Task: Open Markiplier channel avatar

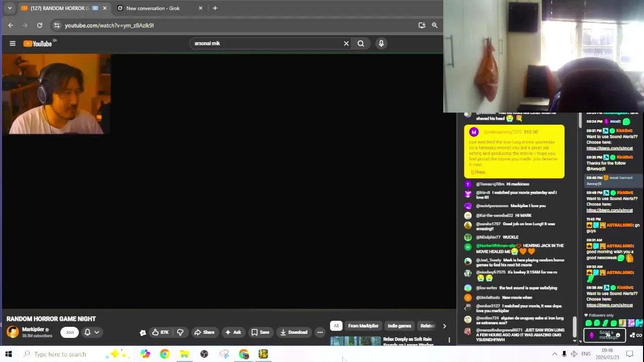Action: tap(13, 332)
